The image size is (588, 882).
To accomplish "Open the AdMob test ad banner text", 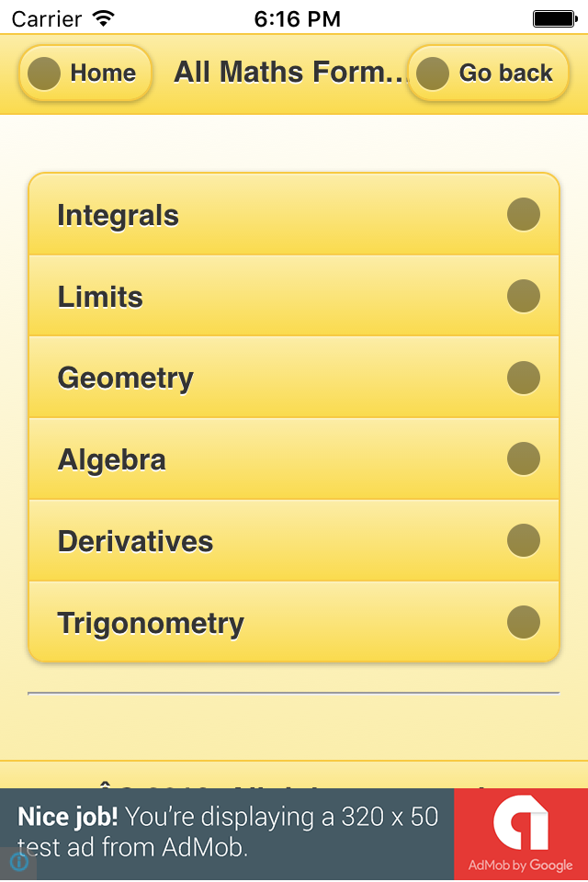I will (228, 831).
